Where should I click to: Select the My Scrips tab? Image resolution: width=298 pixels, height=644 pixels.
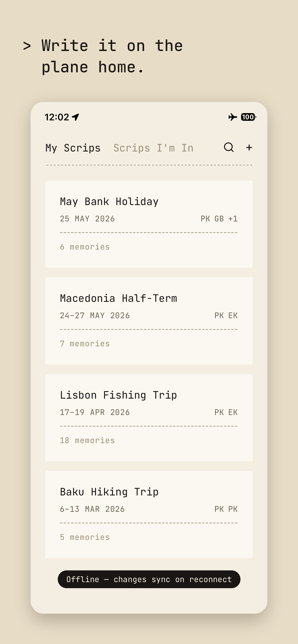point(73,148)
